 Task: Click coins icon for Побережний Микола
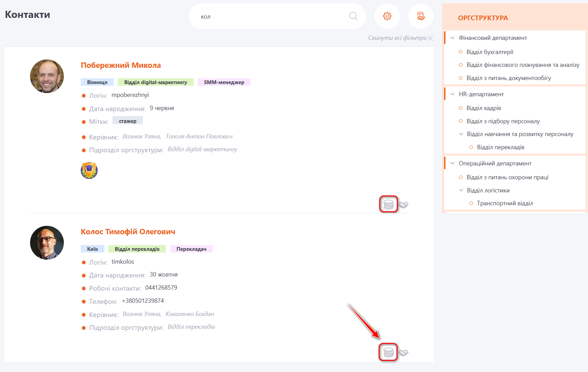[388, 205]
